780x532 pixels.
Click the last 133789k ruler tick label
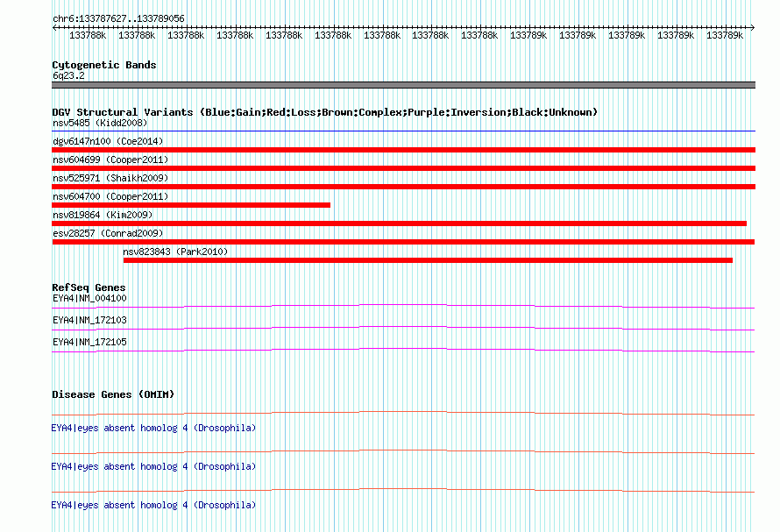(725, 36)
